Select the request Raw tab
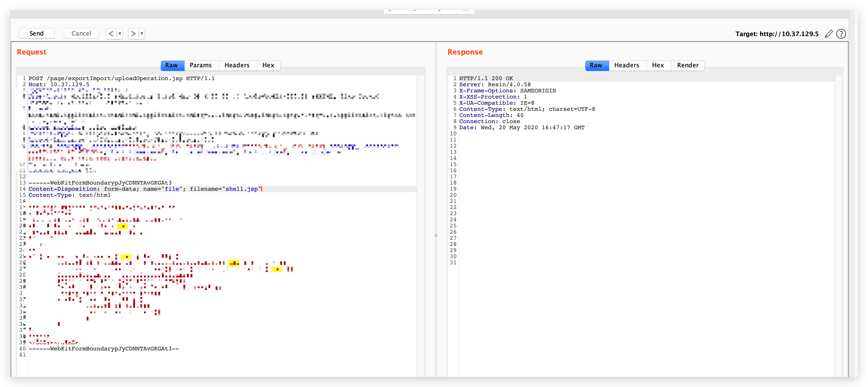868x387 pixels. tap(172, 66)
